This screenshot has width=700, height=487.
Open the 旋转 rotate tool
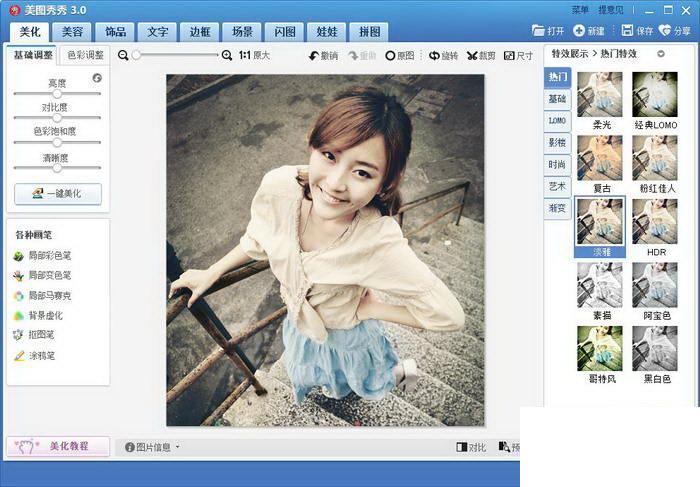[443, 56]
